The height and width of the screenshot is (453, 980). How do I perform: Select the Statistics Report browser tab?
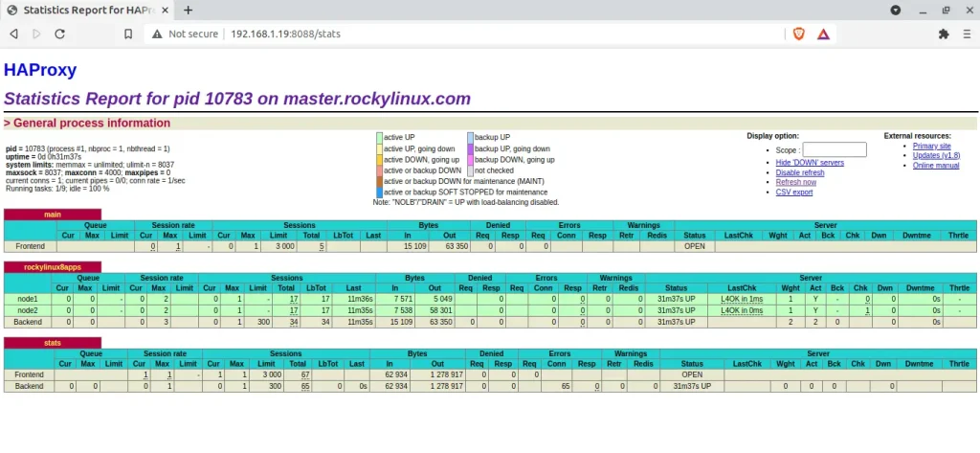click(x=89, y=10)
